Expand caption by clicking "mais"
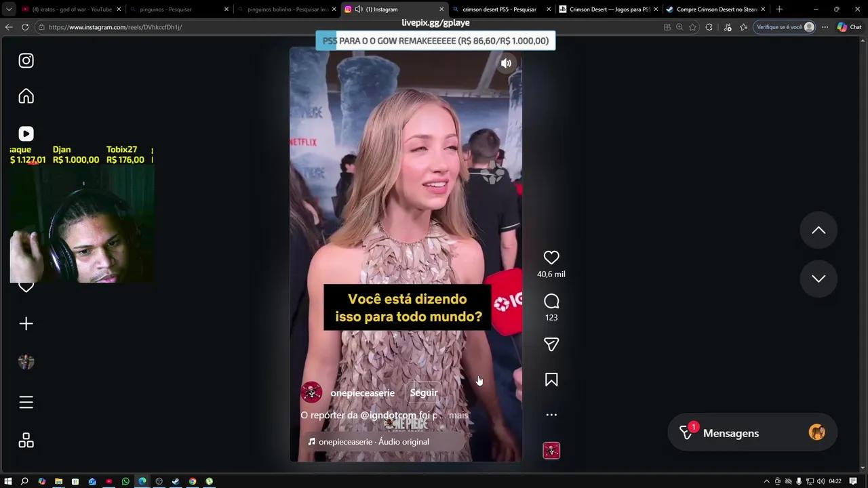Viewport: 868px width, 488px height. pos(458,415)
